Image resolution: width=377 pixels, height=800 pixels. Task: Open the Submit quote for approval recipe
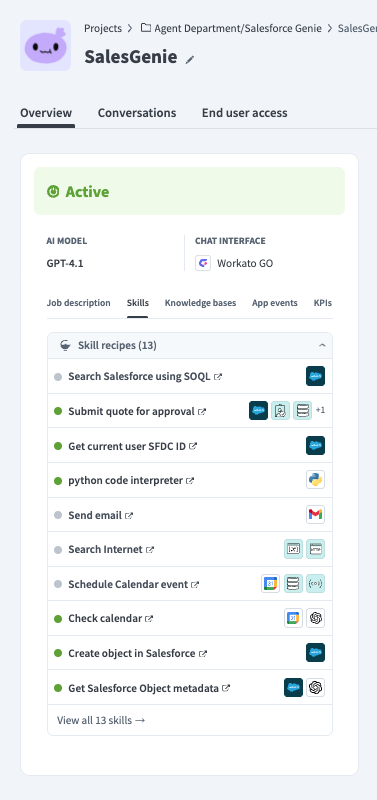point(131,411)
